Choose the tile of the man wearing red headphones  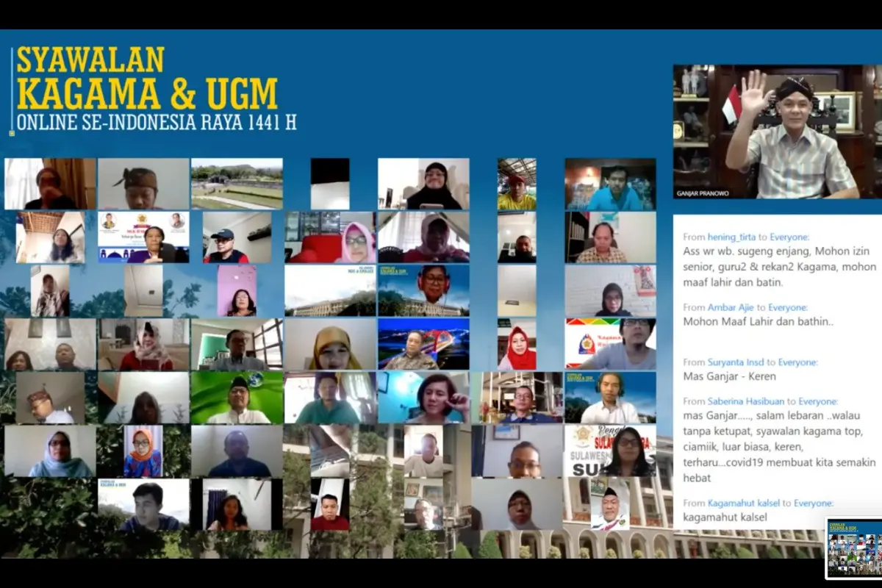click(423, 290)
